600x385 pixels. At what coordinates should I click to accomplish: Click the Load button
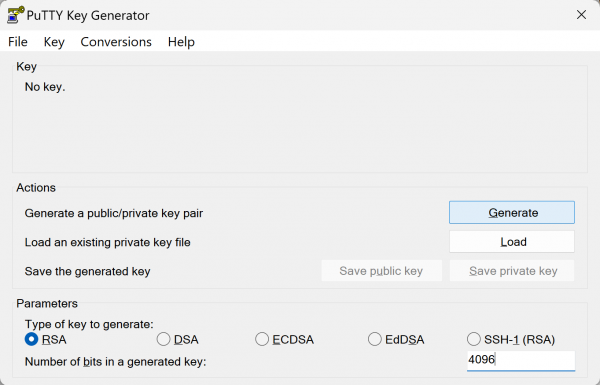[x=512, y=241]
